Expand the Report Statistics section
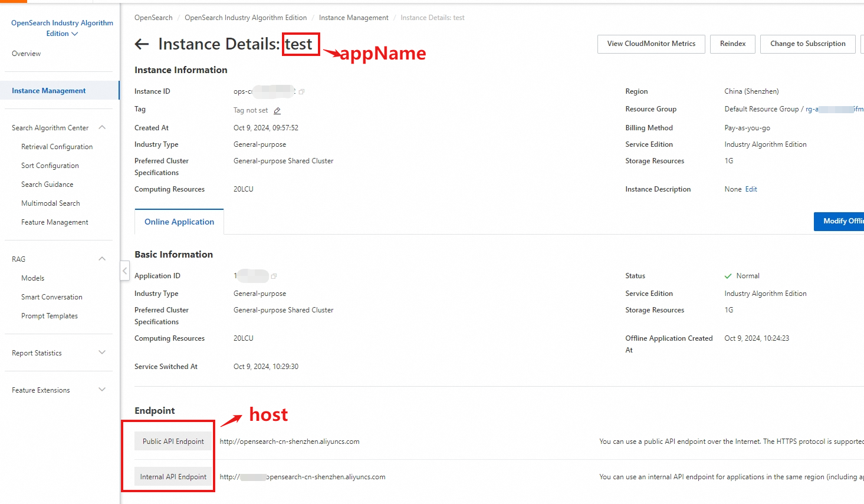This screenshot has width=864, height=504. click(x=102, y=353)
